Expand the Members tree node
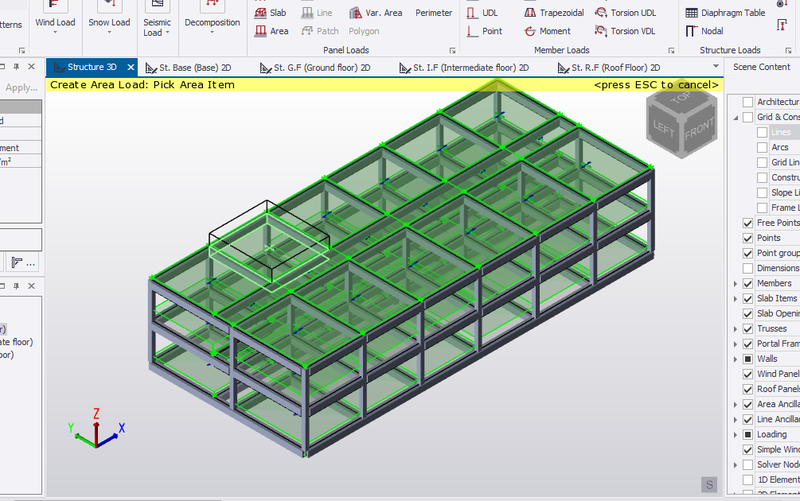The width and height of the screenshot is (800, 501). [x=736, y=284]
